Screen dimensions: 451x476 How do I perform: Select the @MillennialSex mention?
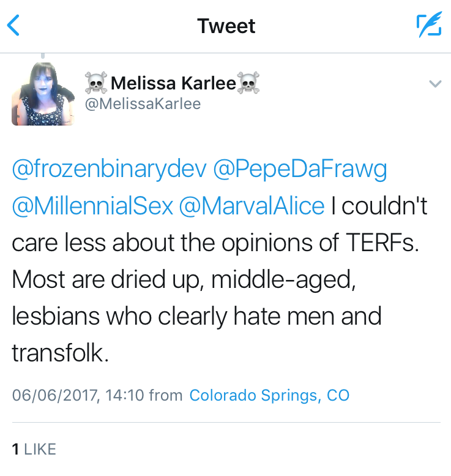point(92,206)
